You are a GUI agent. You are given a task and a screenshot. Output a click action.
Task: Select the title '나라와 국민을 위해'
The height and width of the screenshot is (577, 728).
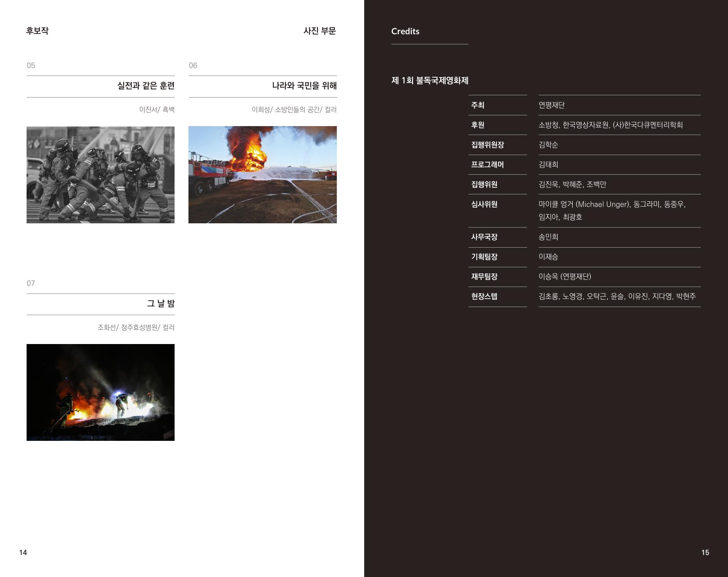[x=304, y=86]
